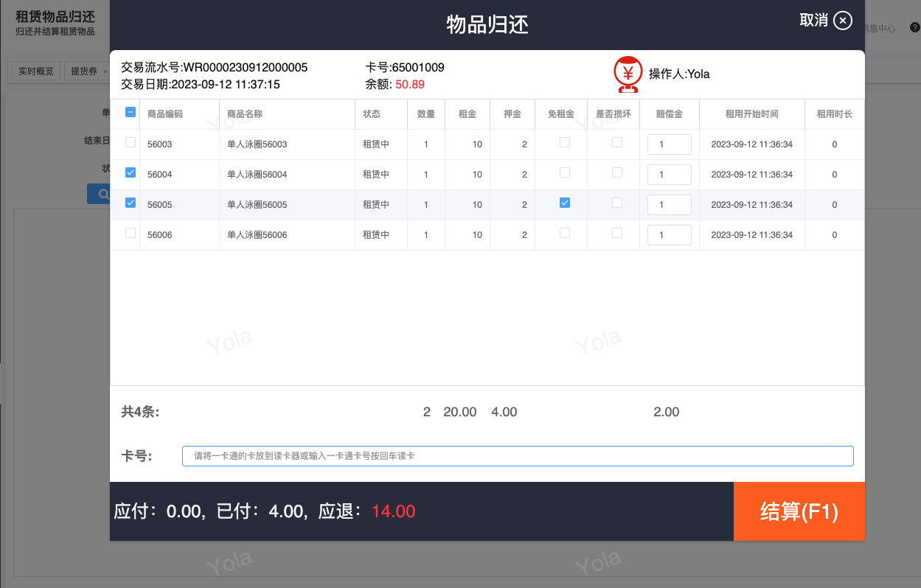The height and width of the screenshot is (588, 921).
Task: Uncheck the row checkbox for item 56004
Action: tap(131, 172)
